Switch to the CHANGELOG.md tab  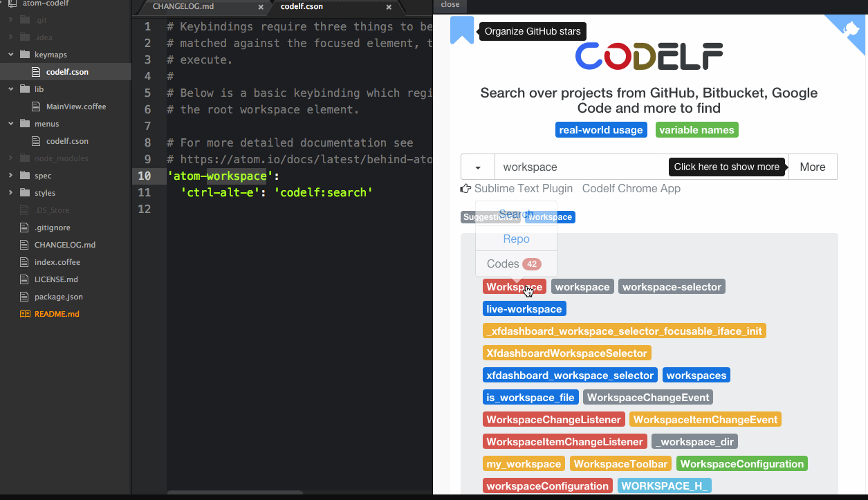click(183, 7)
